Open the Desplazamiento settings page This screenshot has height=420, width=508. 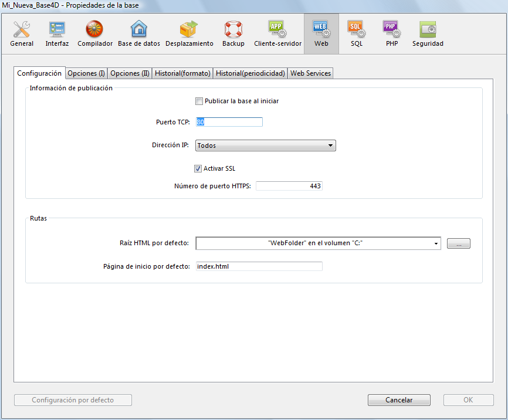click(x=189, y=33)
